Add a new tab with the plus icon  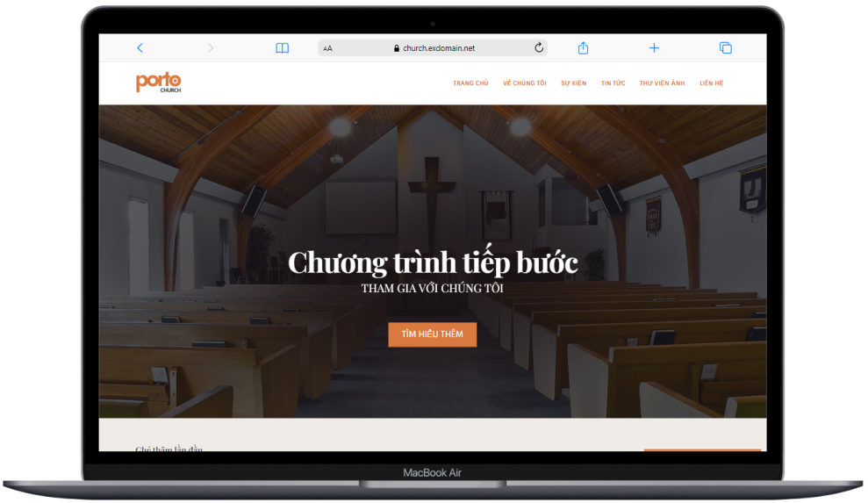[654, 48]
